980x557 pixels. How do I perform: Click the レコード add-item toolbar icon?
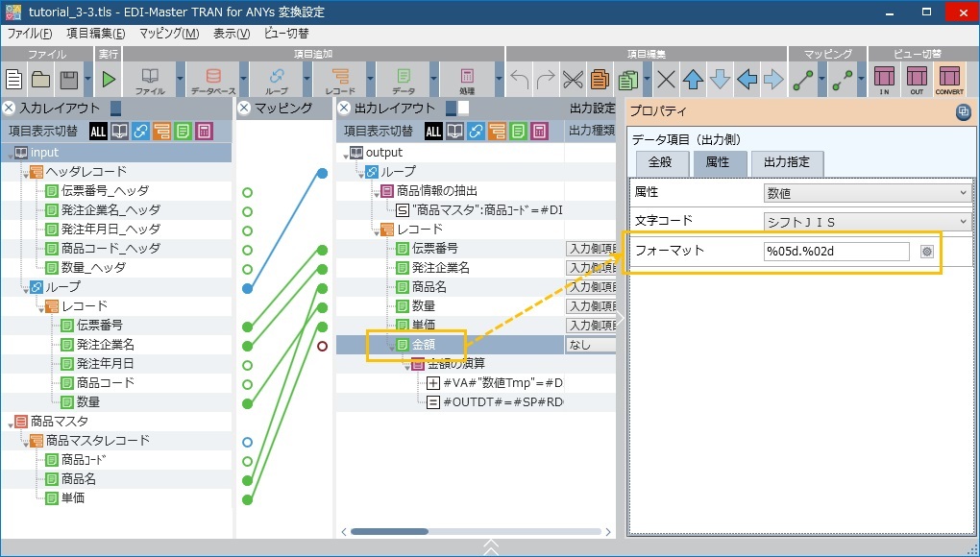[340, 79]
